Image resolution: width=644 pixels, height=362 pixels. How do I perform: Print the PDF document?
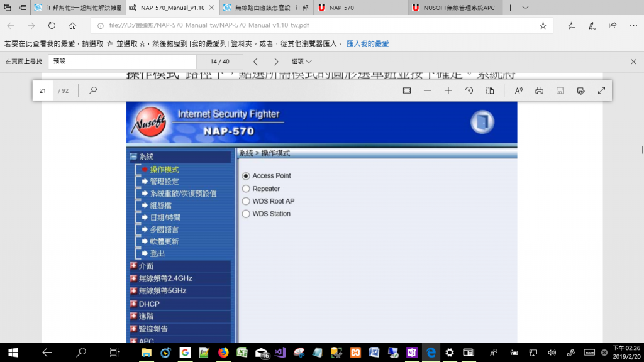539,90
